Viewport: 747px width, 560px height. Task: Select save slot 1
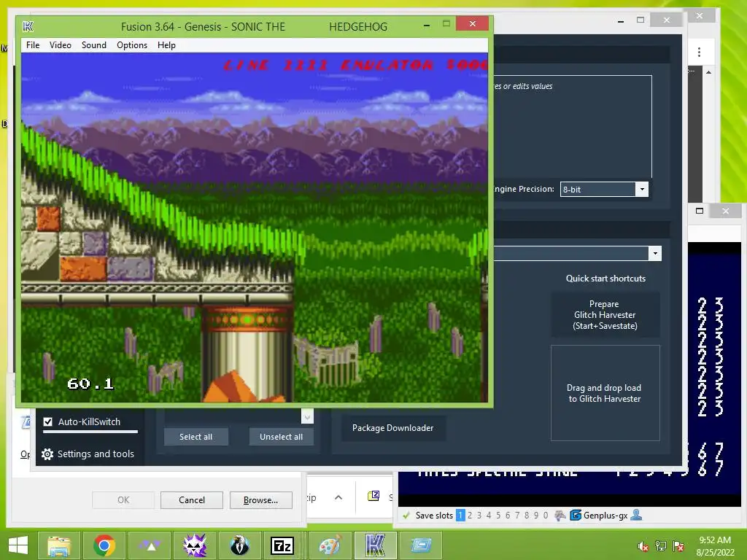click(x=460, y=516)
